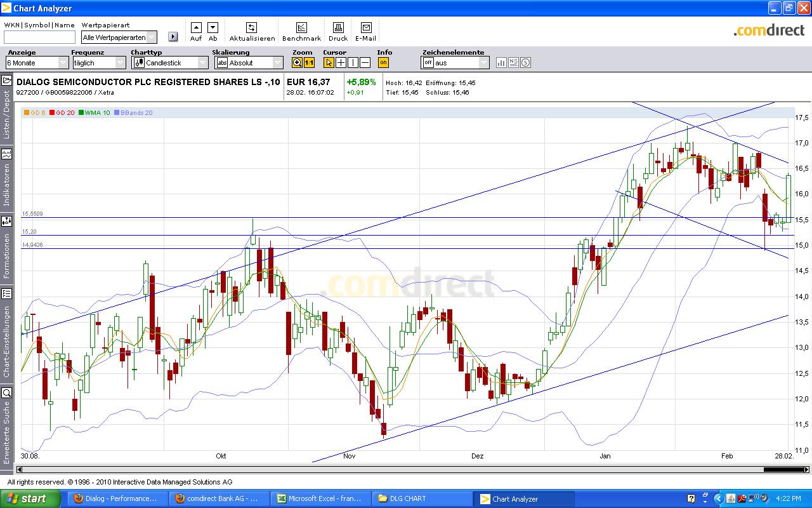Click the bar chart icon beside Zeichenelemente
Viewport: 812px width, 508px height.
tap(501, 62)
